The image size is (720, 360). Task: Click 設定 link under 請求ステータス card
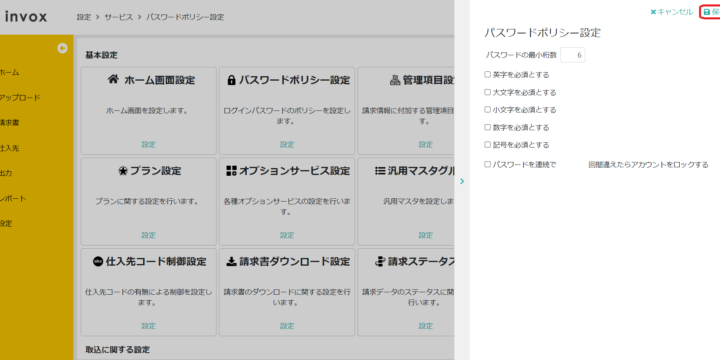tap(425, 326)
